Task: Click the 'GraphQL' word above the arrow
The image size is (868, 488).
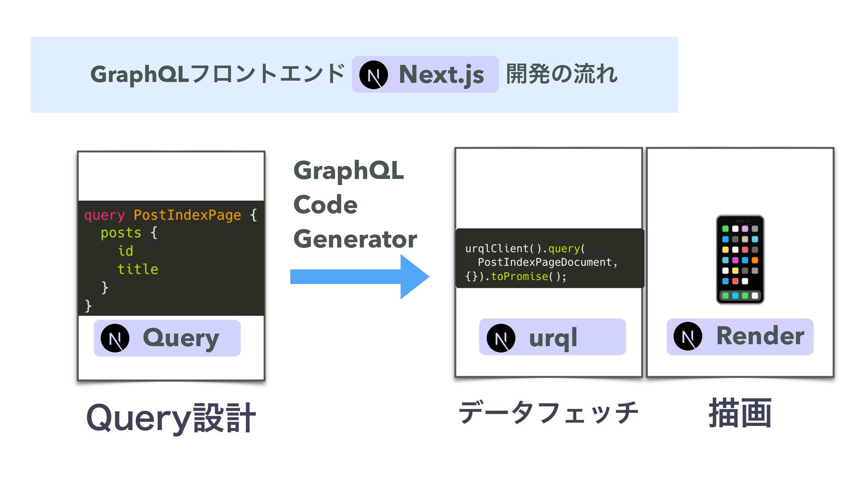Action: 349,172
